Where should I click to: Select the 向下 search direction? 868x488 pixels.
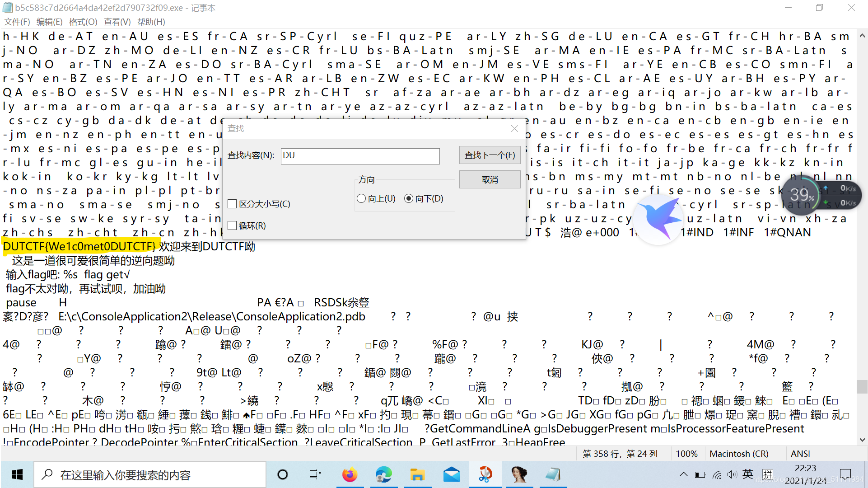click(x=409, y=198)
